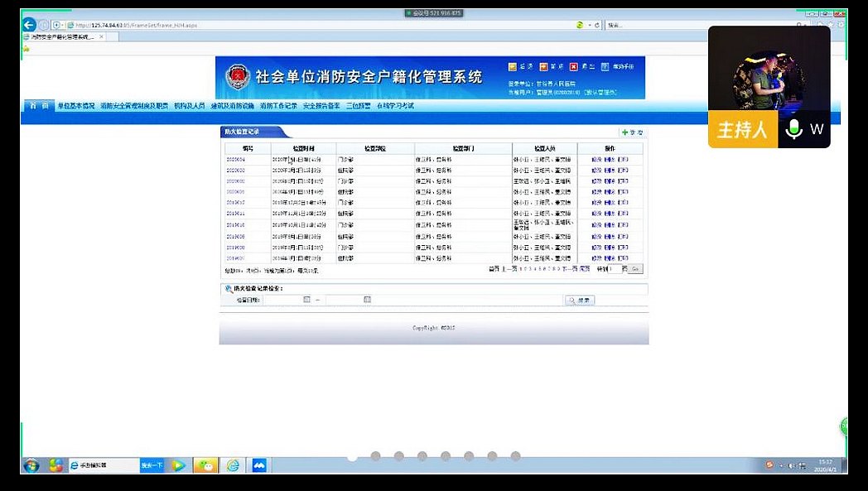Open record number 2020004 link
The height and width of the screenshot is (491, 868).
tap(235, 159)
